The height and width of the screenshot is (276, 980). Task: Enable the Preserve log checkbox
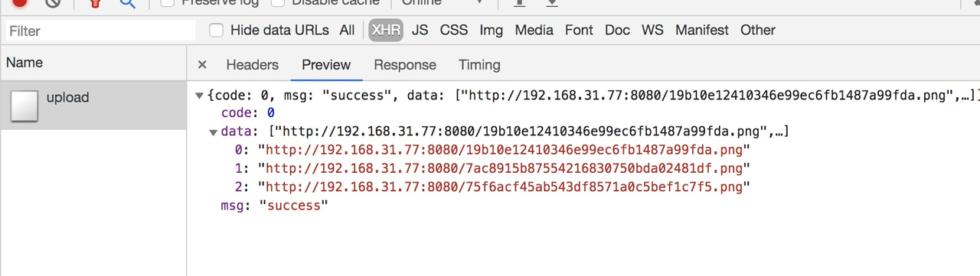tap(166, 2)
